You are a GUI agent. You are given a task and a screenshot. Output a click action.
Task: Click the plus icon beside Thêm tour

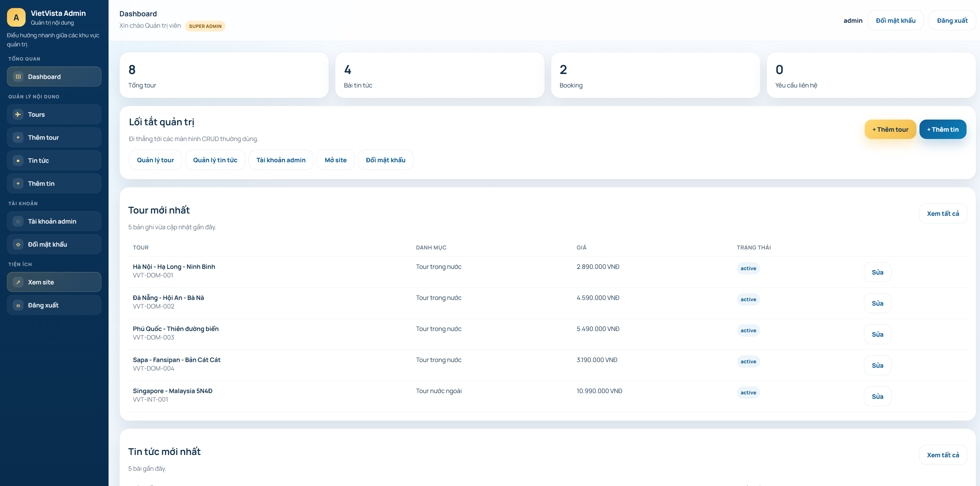18,137
